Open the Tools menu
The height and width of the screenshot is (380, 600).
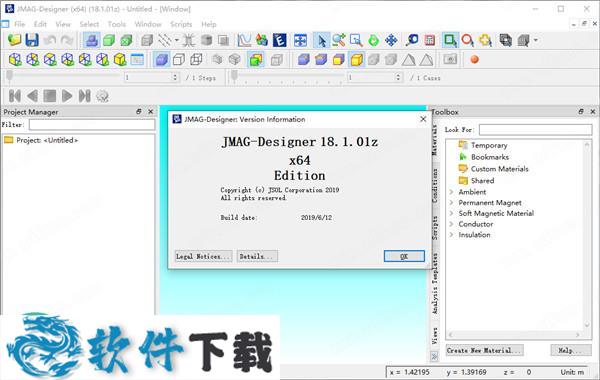[x=117, y=24]
